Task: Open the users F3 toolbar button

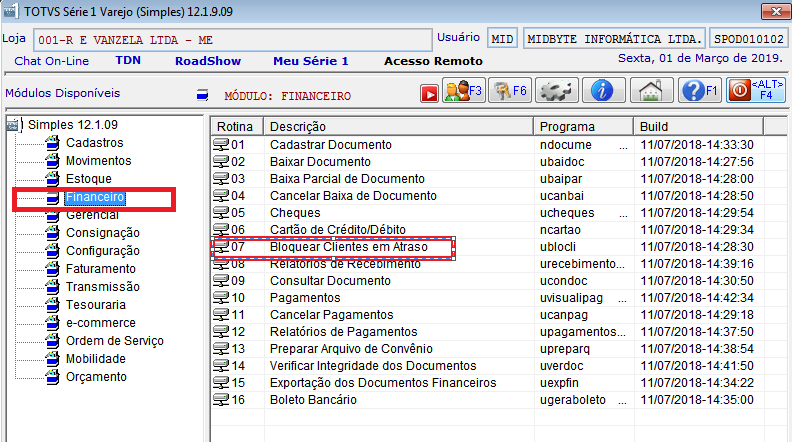Action: 464,90
